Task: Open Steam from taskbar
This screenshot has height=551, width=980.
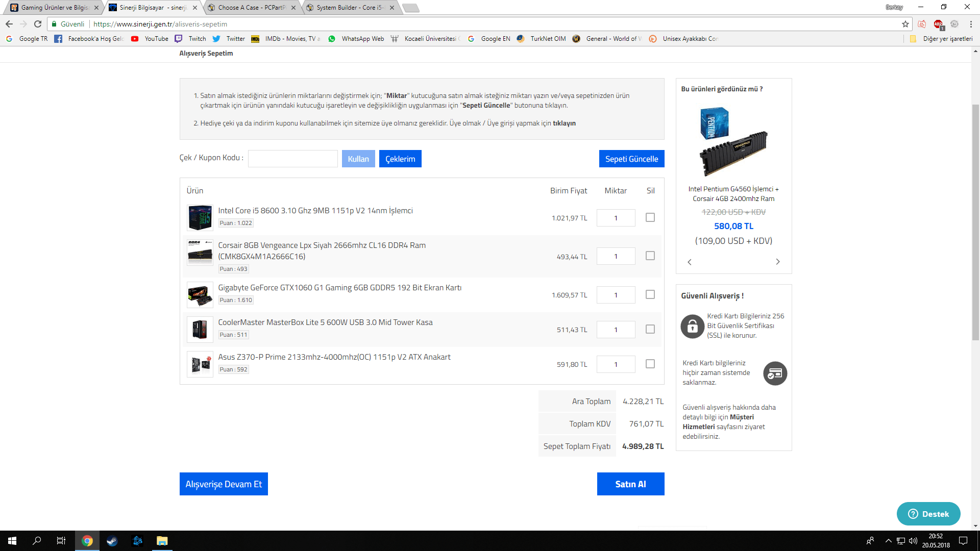Action: tap(112, 541)
